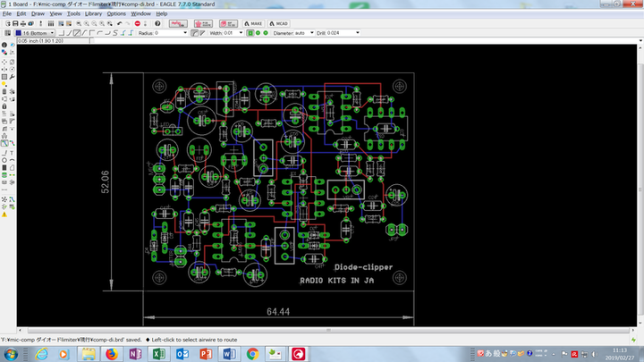Viewport: 644px width, 362px height.
Task: Click the Save icon in toolbar
Action: click(17, 23)
